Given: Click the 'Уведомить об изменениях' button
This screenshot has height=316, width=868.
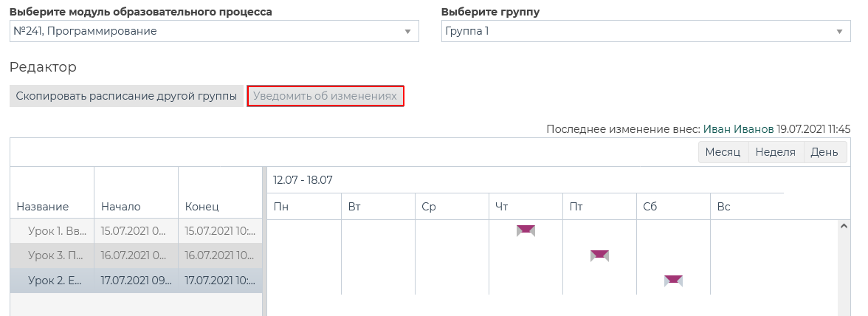Looking at the screenshot, I should 325,96.
